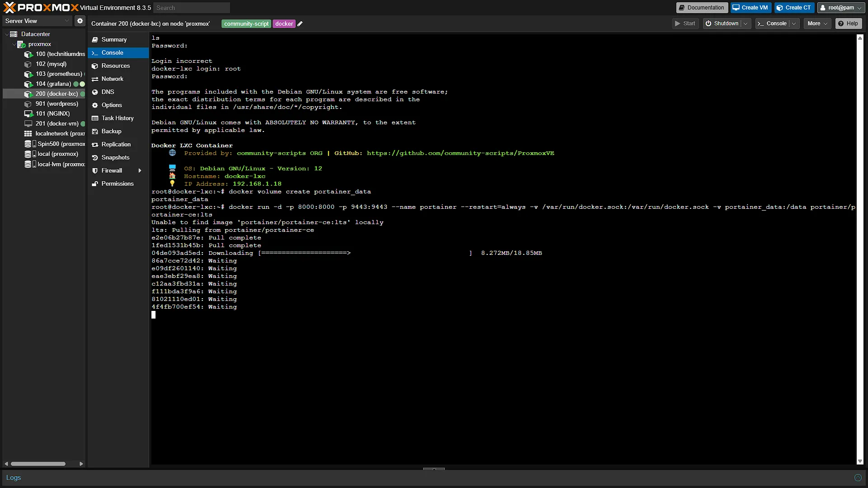Open Console dropdown arrow in toolbar
The width and height of the screenshot is (868, 488).
click(794, 23)
